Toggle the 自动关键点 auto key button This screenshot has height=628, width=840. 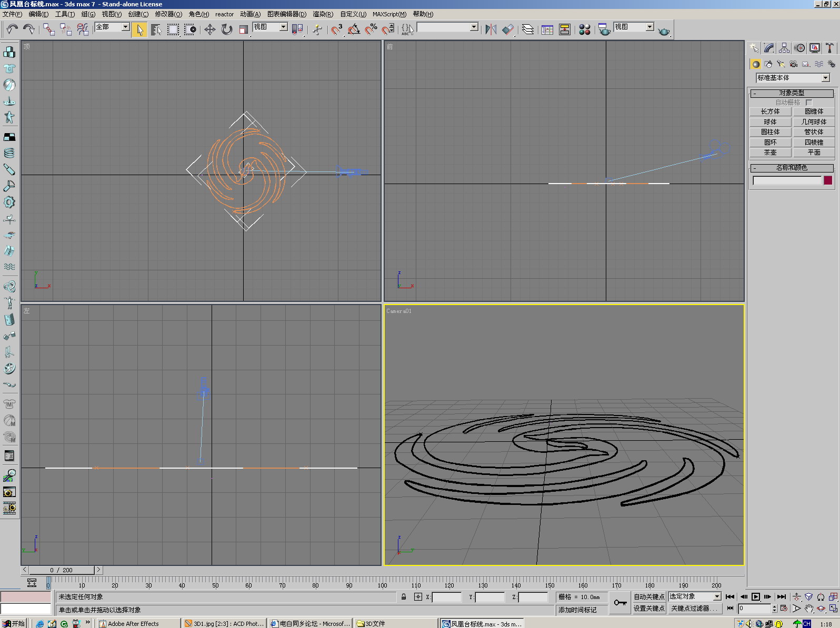[648, 596]
